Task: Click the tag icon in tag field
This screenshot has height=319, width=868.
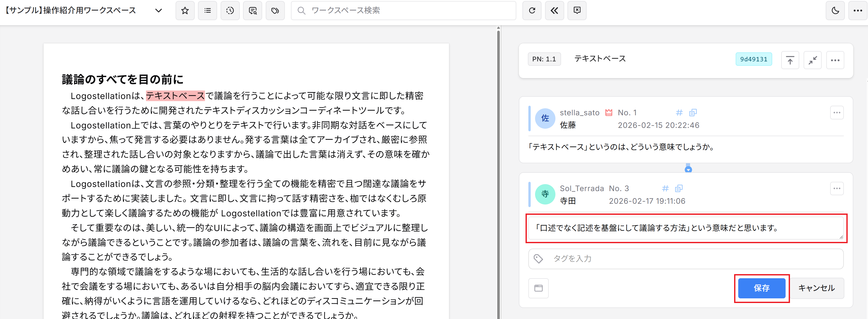Action: pos(538,259)
